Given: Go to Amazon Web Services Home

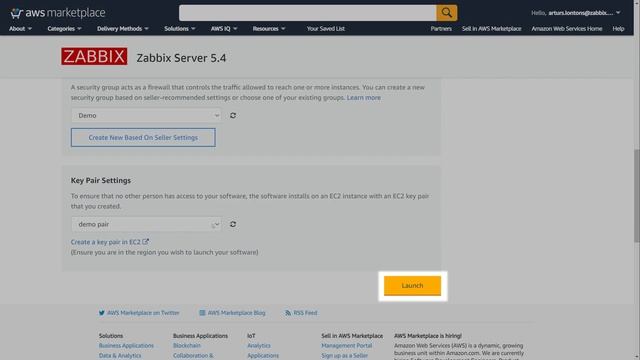Looking at the screenshot, I should click(x=567, y=29).
